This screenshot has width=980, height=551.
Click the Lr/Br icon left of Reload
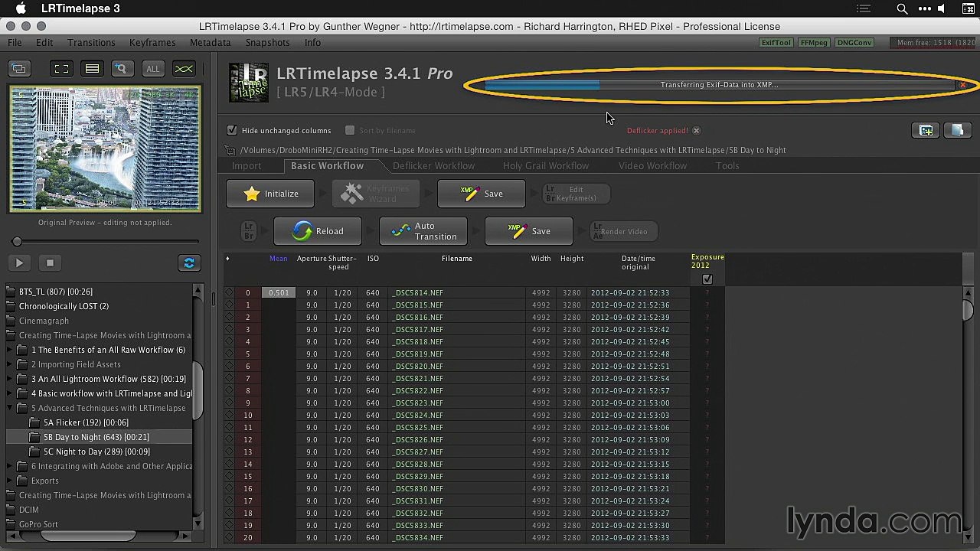pyautogui.click(x=249, y=231)
